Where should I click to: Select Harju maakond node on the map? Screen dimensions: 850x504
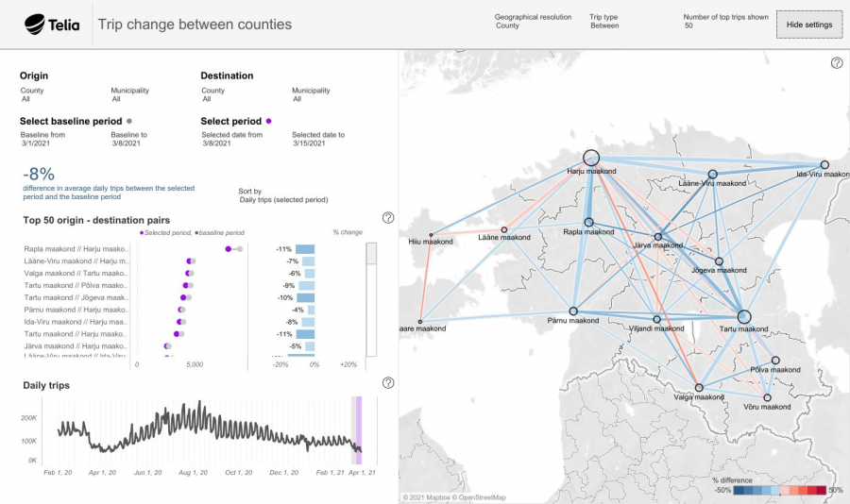[x=591, y=158]
